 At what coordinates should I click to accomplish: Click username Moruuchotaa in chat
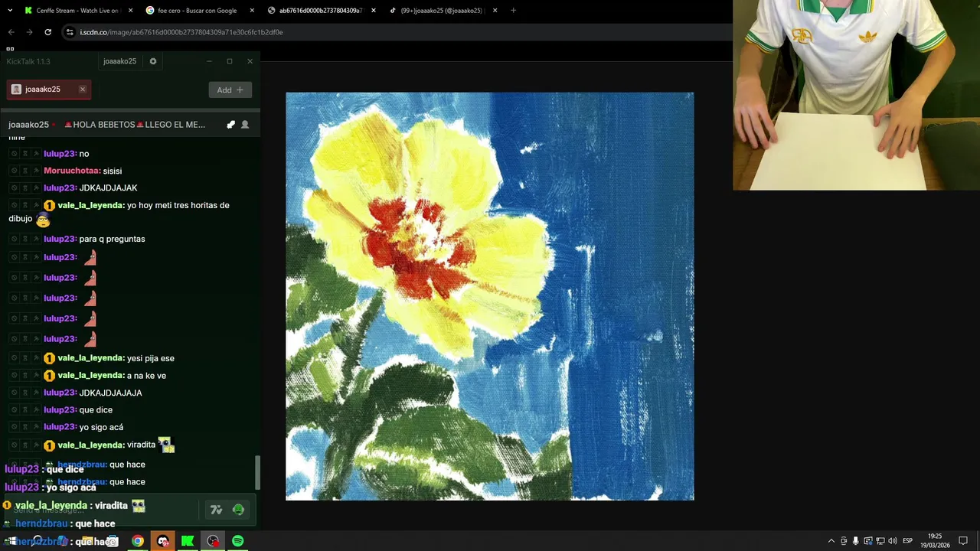coord(72,171)
